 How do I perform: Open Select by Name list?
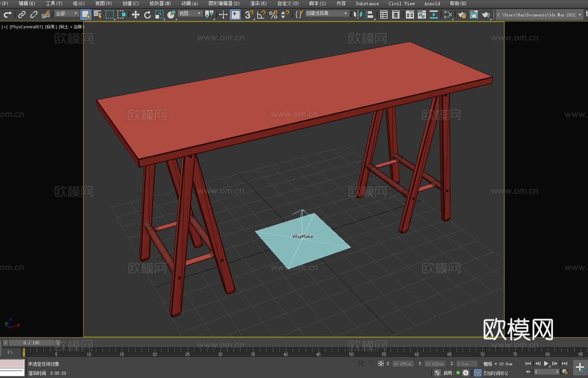coord(98,14)
